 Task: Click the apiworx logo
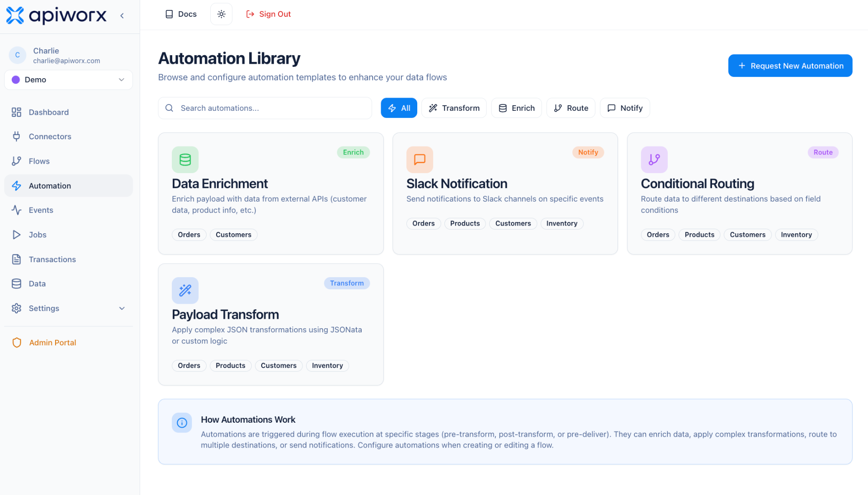point(56,15)
